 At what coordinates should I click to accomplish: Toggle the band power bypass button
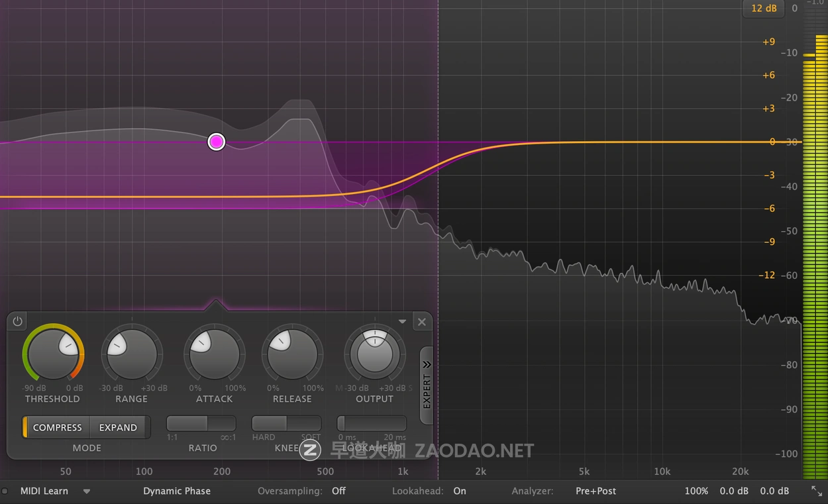pyautogui.click(x=18, y=322)
